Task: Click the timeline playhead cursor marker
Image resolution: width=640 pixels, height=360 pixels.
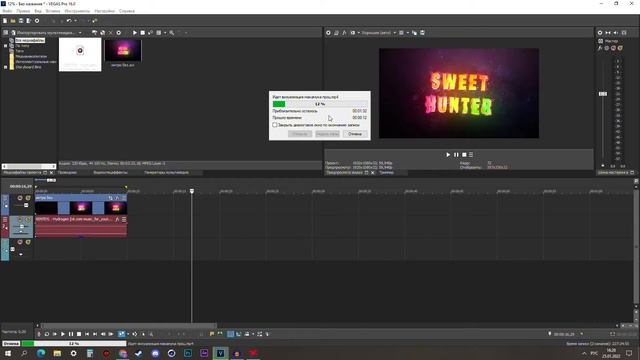Action: [192, 191]
